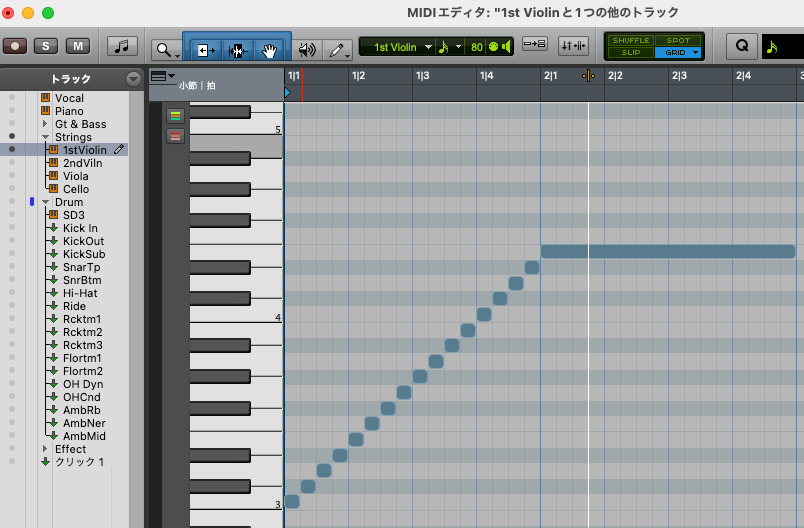804x528 pixels.
Task: Toggle play MIDI notes when editing speaker
Action: [x=506, y=47]
